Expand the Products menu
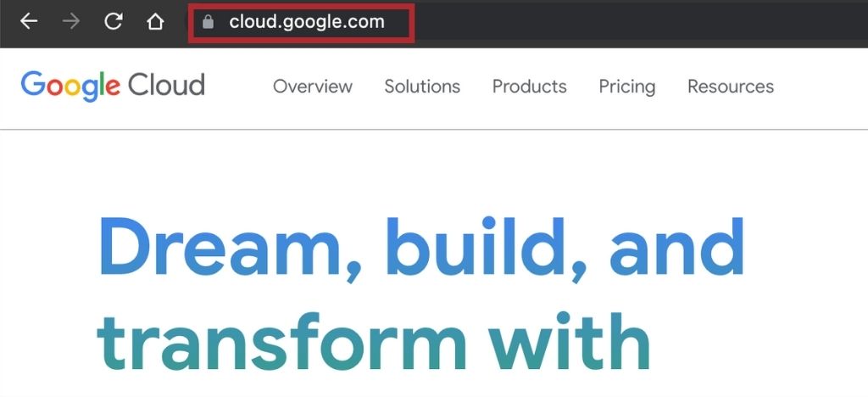Image resolution: width=868 pixels, height=397 pixels. click(x=530, y=87)
